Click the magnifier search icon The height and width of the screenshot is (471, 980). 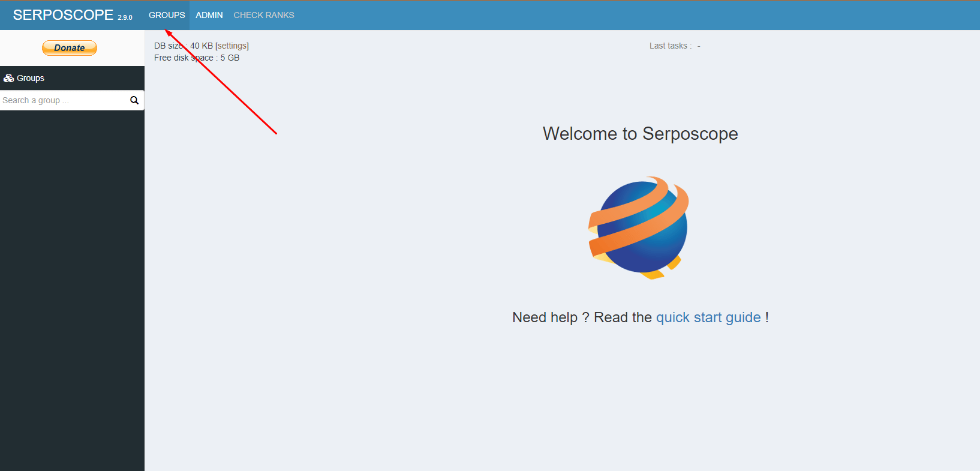point(134,100)
